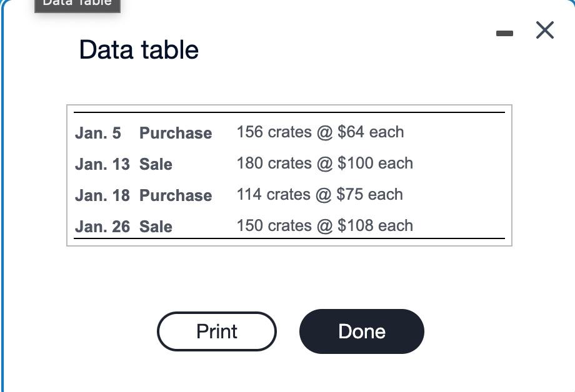Click the Print button
Screen dimensions: 575x392
(x=216, y=331)
